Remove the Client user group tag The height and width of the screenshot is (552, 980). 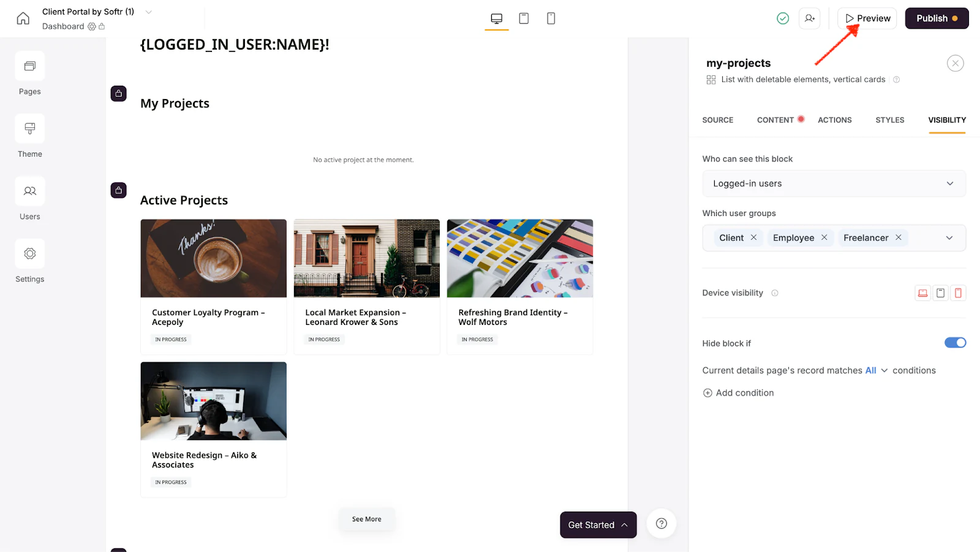coord(753,237)
